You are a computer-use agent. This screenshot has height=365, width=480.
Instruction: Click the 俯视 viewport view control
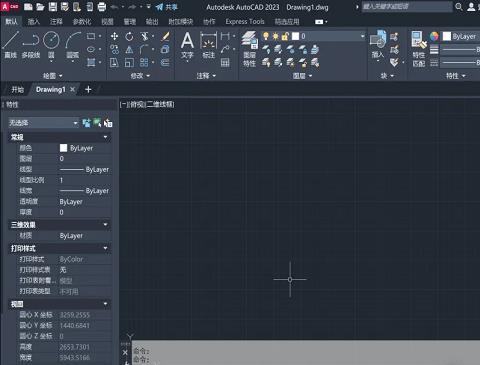pyautogui.click(x=137, y=104)
